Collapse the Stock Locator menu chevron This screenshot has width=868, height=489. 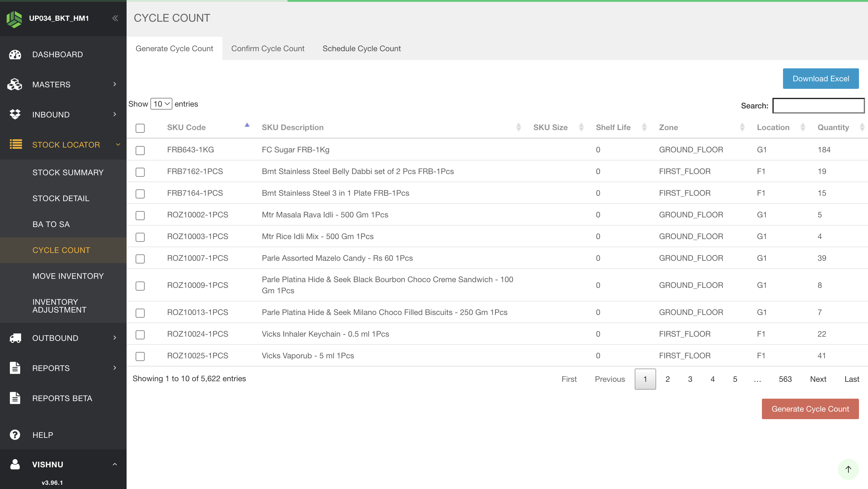tap(118, 144)
